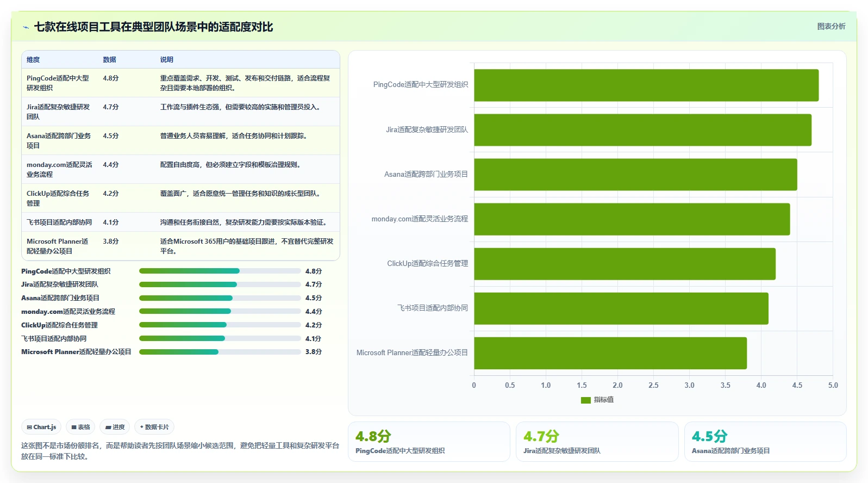
Task: Click the 图表分析 label in the header
Action: 831,26
